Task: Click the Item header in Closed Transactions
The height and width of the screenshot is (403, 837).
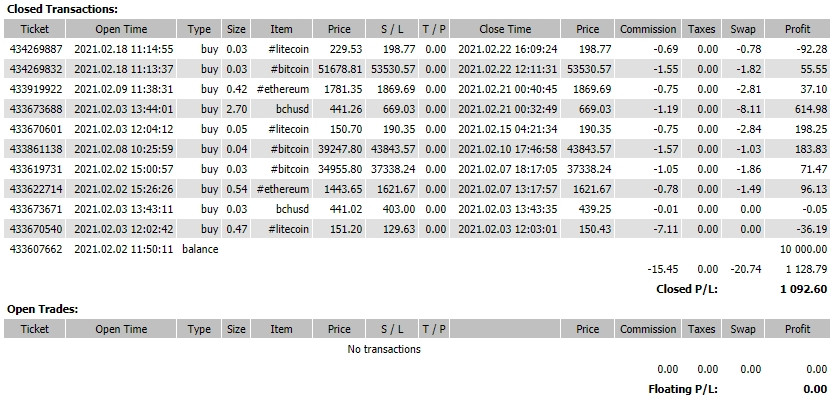Action: (281, 29)
